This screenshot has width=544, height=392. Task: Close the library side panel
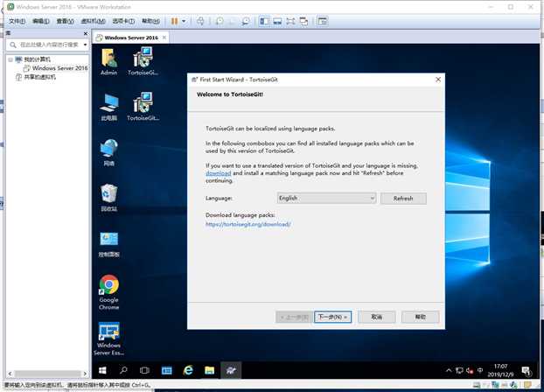(86, 33)
